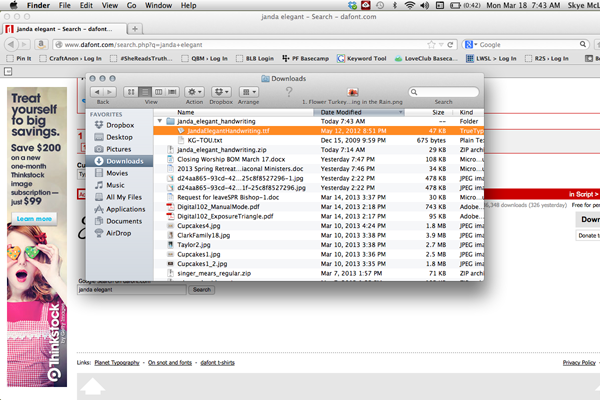Go forward in Finder window

[110, 92]
